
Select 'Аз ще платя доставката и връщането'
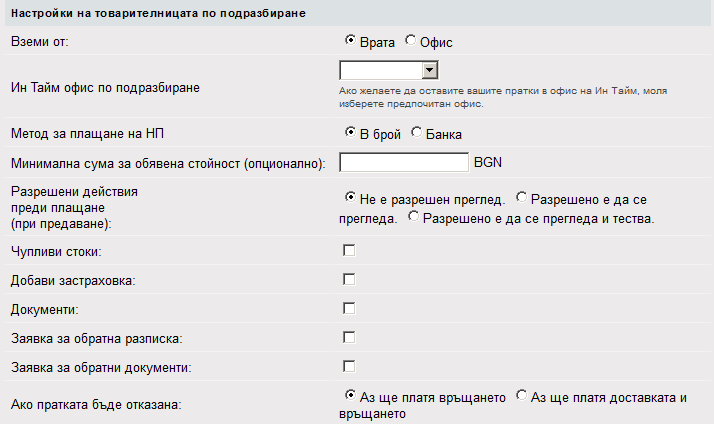click(x=521, y=395)
